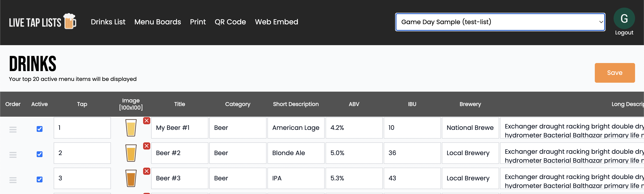Toggle the Active checkbox for Beer #2
The image size is (644, 194).
click(40, 154)
